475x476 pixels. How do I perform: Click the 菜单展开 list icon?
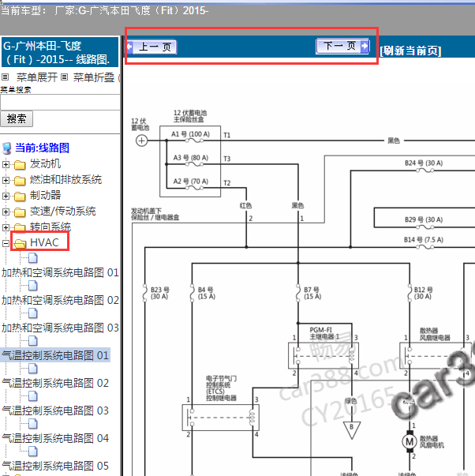(x=5, y=77)
